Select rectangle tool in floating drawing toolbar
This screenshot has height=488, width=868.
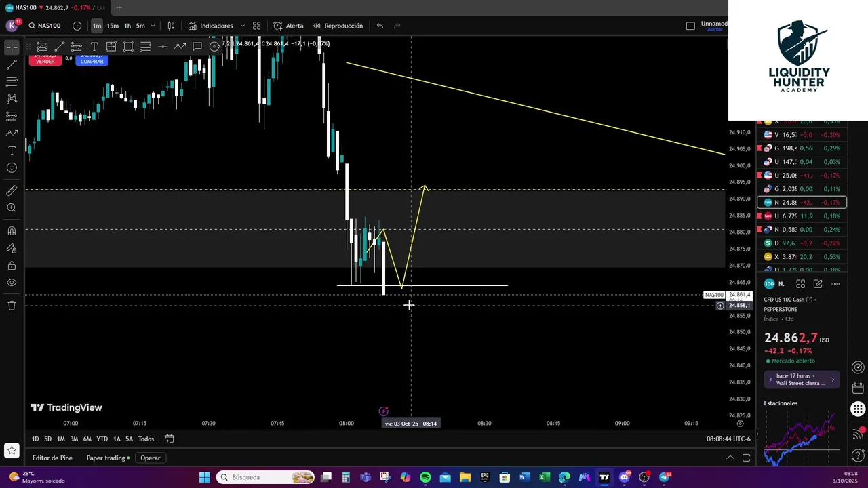point(128,47)
